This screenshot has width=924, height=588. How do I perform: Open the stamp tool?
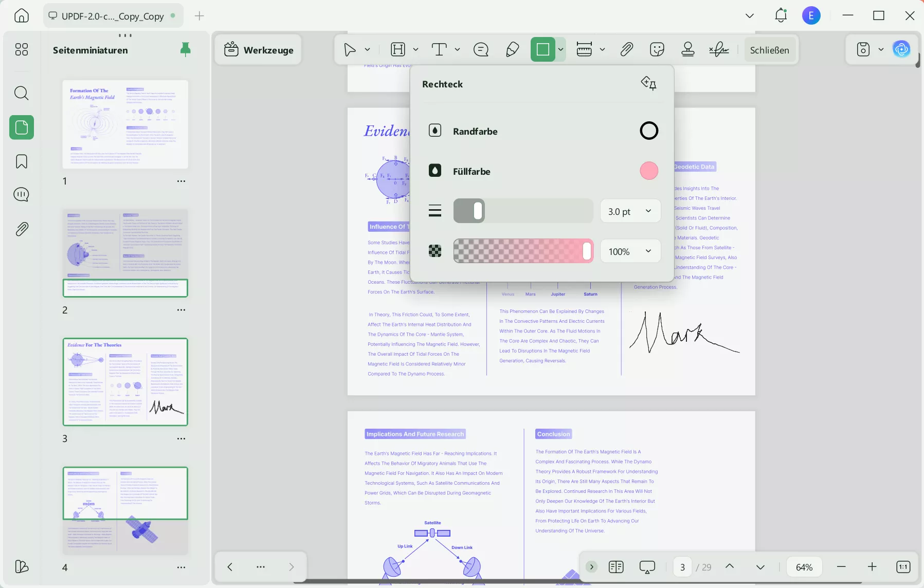688,50
